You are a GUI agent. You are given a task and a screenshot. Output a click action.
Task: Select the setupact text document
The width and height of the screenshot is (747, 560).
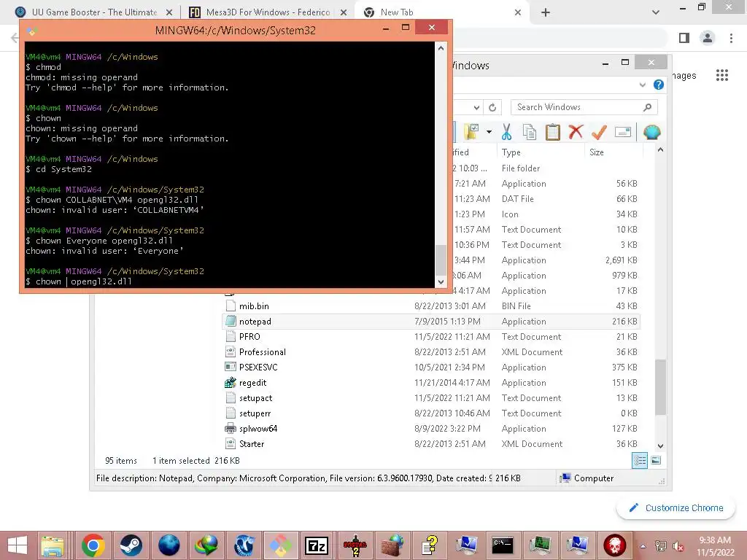coord(255,398)
